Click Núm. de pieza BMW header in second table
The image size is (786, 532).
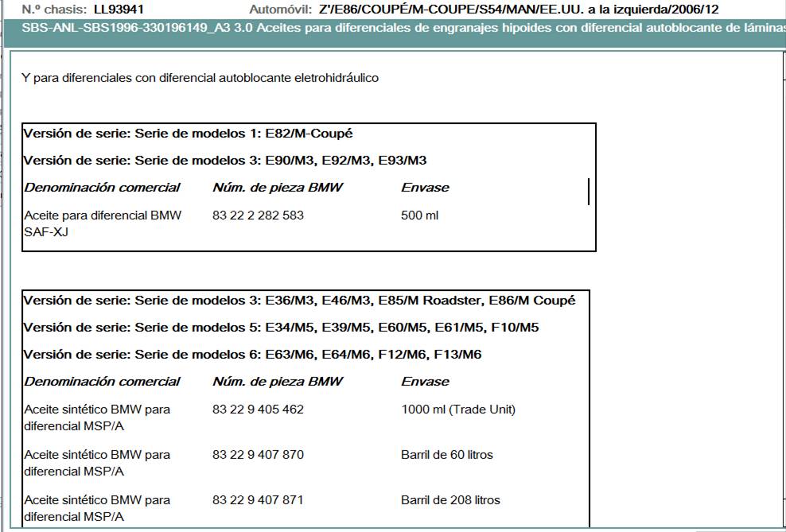[x=278, y=381]
